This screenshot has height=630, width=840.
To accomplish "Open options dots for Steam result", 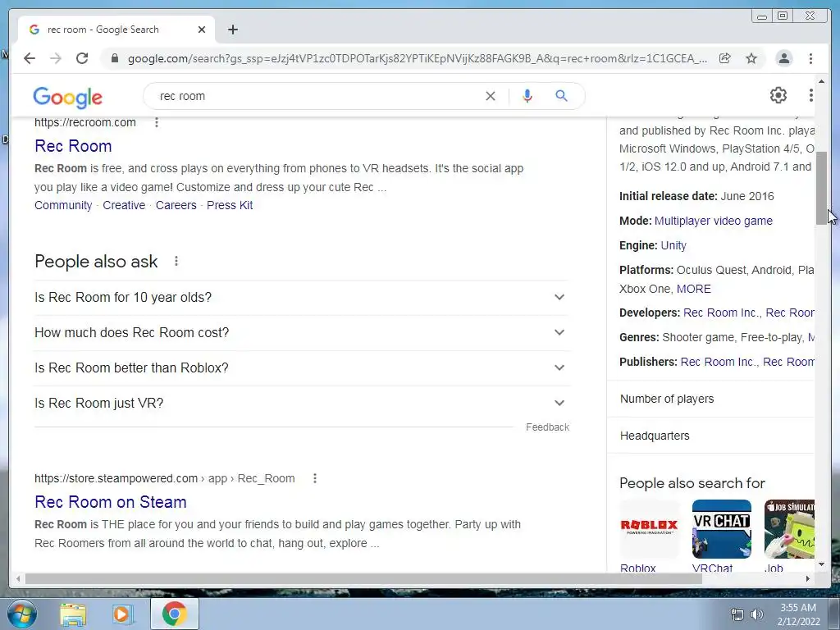I will tap(315, 478).
